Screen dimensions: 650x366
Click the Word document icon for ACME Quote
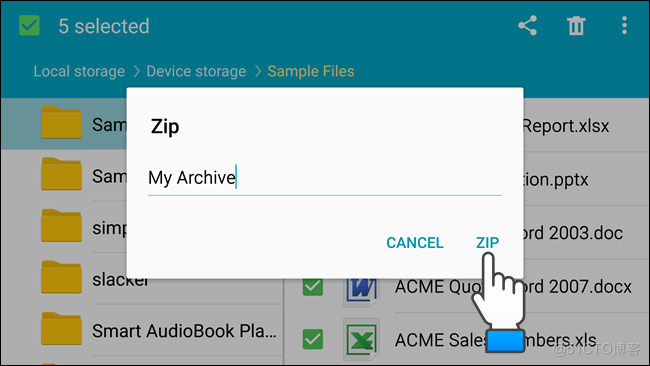pyautogui.click(x=361, y=291)
